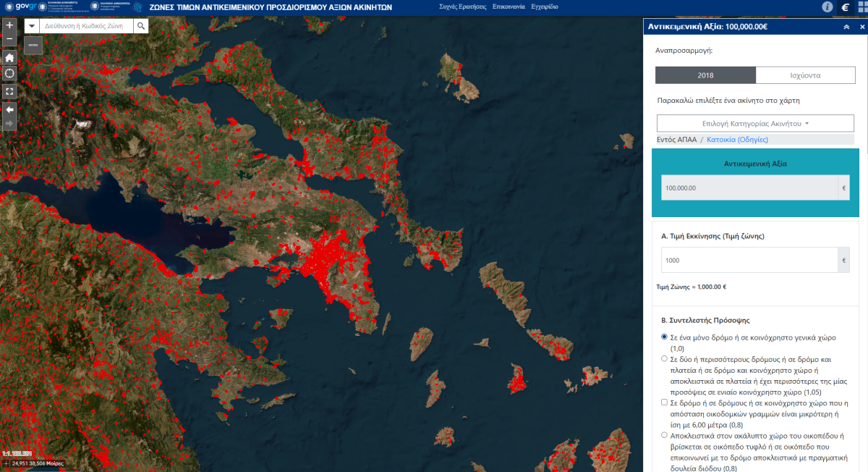Click the Home default extent icon

pyautogui.click(x=9, y=57)
